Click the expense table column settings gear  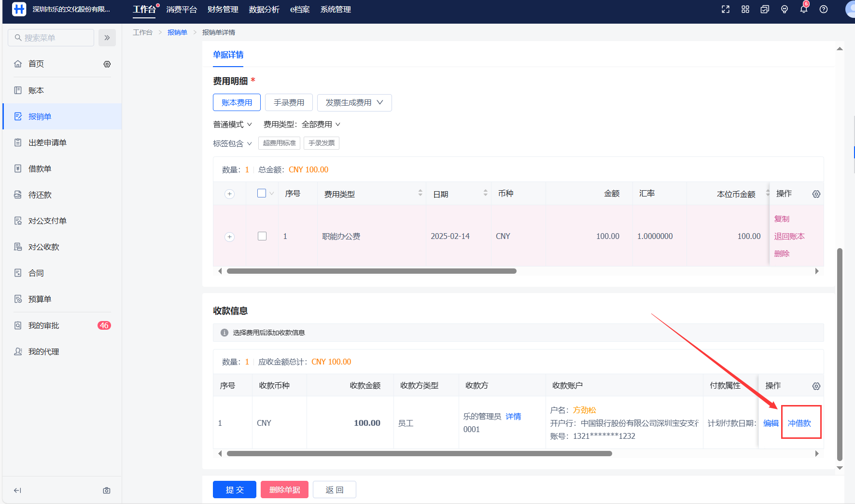(x=816, y=194)
